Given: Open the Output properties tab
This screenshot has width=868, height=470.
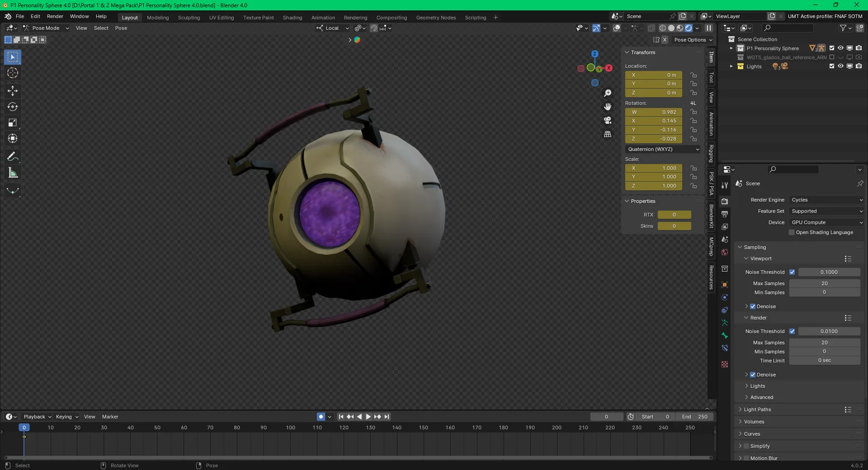Looking at the screenshot, I should pos(725,214).
